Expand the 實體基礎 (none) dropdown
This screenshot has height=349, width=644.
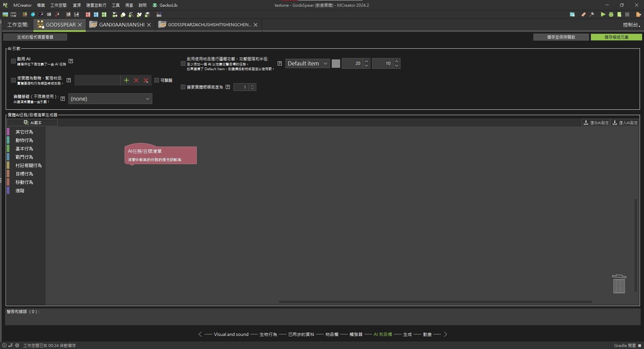[110, 99]
